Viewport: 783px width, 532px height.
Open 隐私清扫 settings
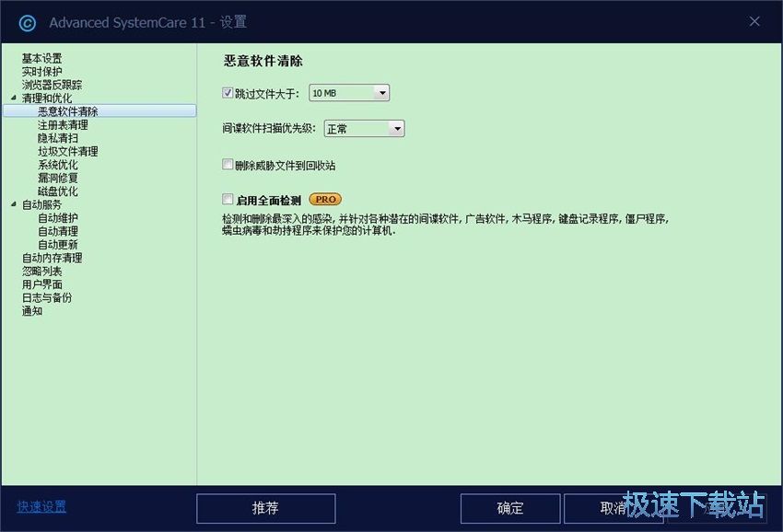click(x=57, y=138)
